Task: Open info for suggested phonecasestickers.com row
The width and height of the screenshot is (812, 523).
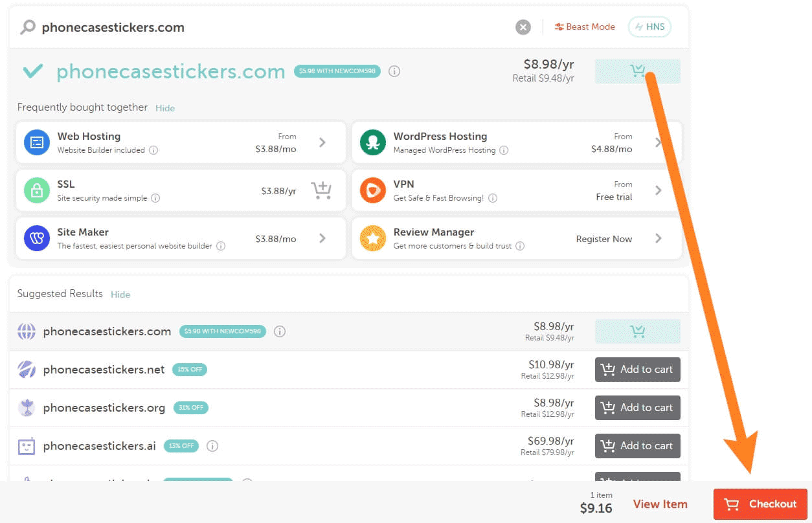Action: (280, 331)
